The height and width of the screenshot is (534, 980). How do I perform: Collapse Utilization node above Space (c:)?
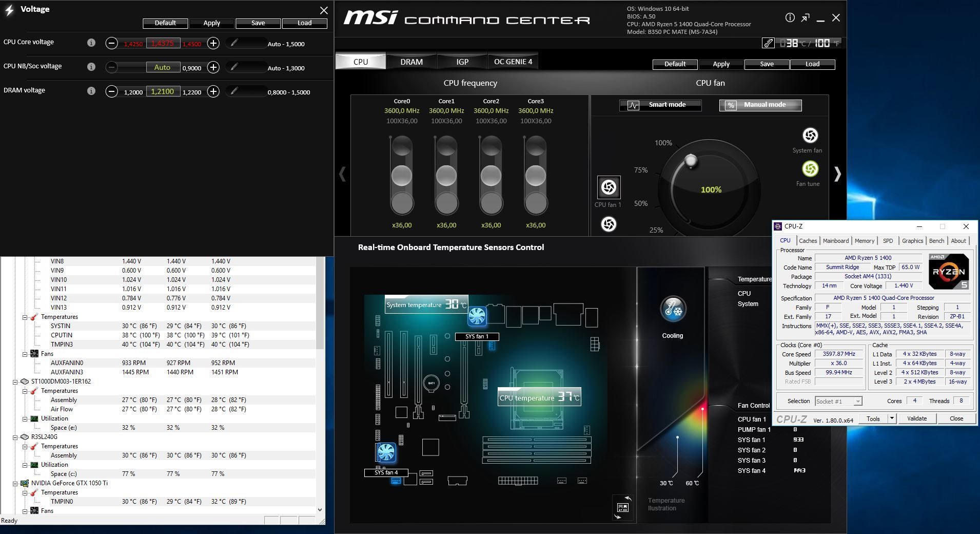pos(25,465)
